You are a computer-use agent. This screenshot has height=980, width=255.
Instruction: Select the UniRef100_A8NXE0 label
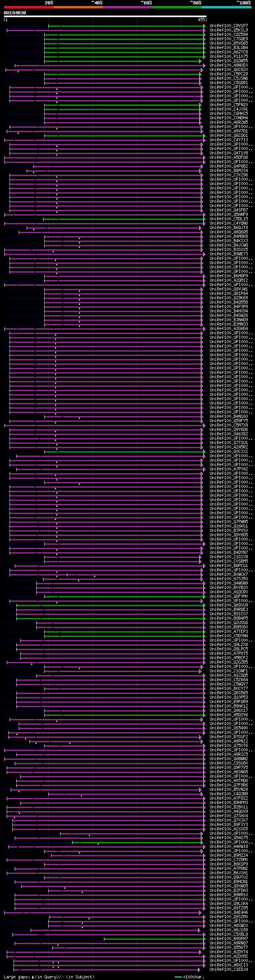229,65
